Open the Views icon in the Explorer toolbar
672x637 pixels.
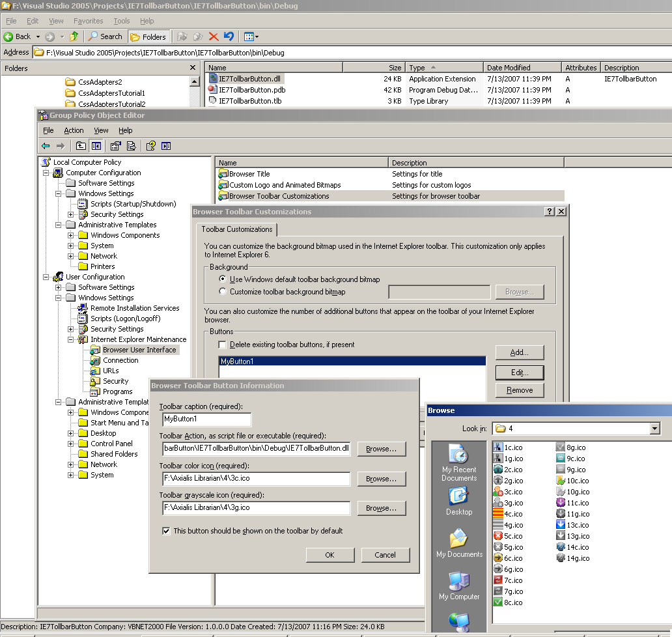point(251,36)
